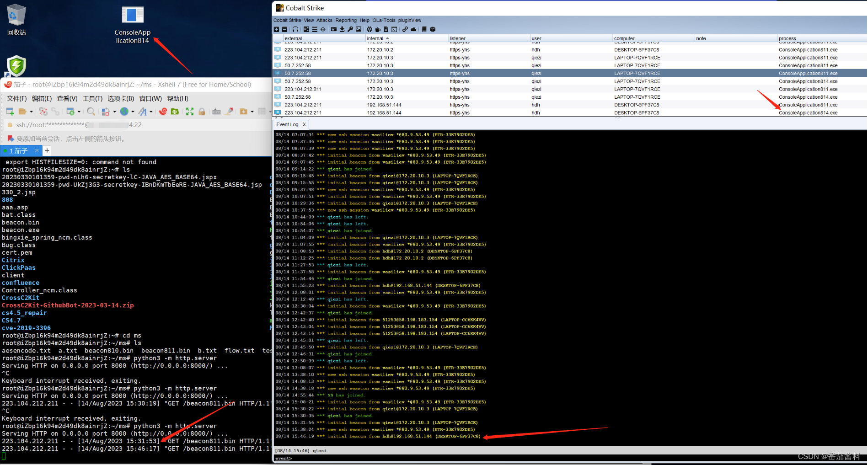
Task: Click Xshell open folder icon
Action: tap(22, 112)
